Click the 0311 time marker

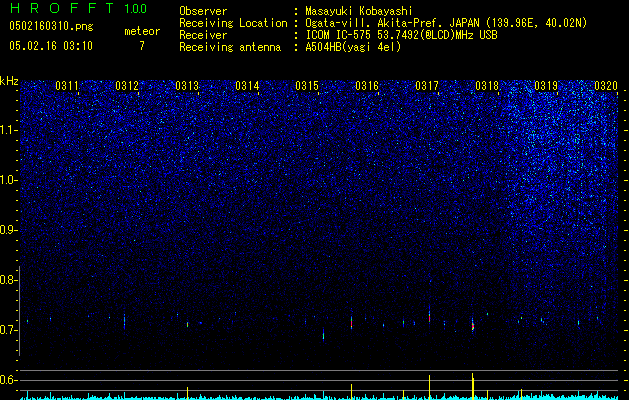pos(67,86)
